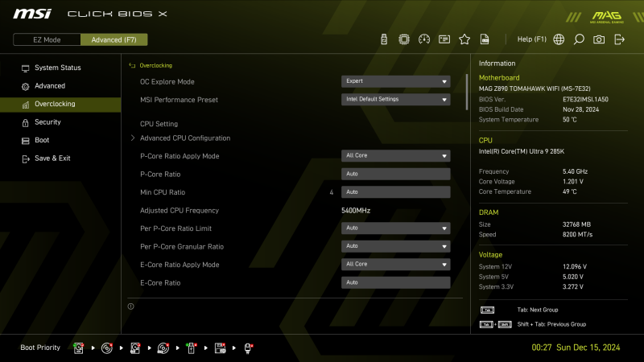Select Save & Exit in sidebar
This screenshot has height=362, width=644.
tap(52, 158)
